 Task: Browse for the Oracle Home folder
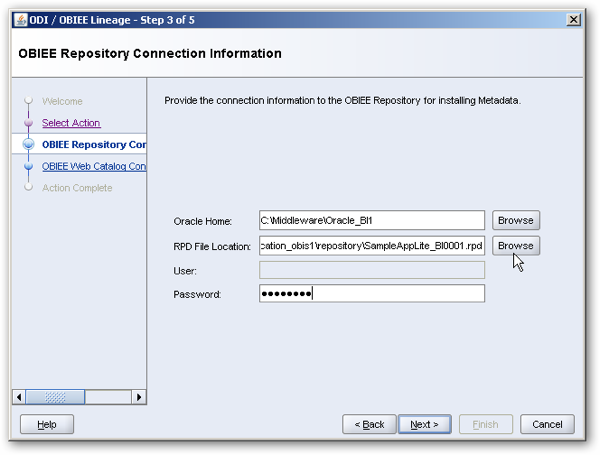pos(515,220)
